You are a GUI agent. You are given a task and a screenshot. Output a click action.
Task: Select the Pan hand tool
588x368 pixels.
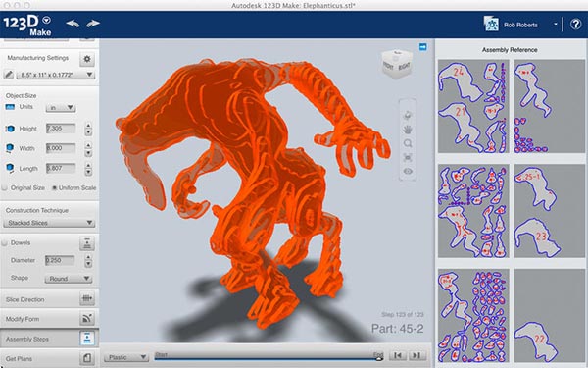pos(408,130)
